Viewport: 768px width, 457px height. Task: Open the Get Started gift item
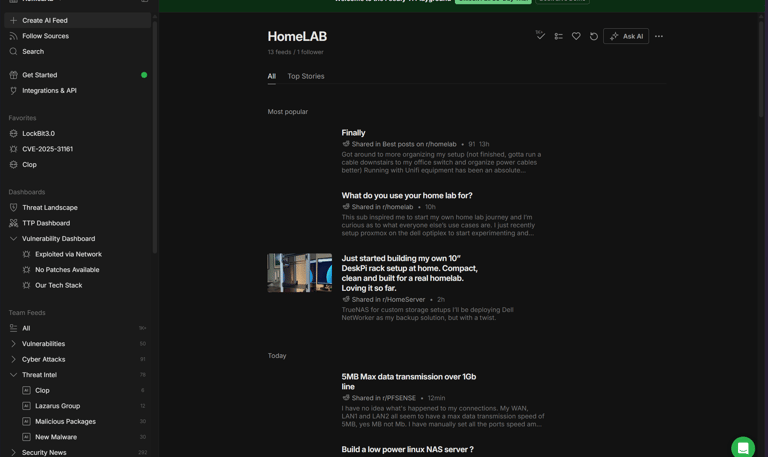39,75
